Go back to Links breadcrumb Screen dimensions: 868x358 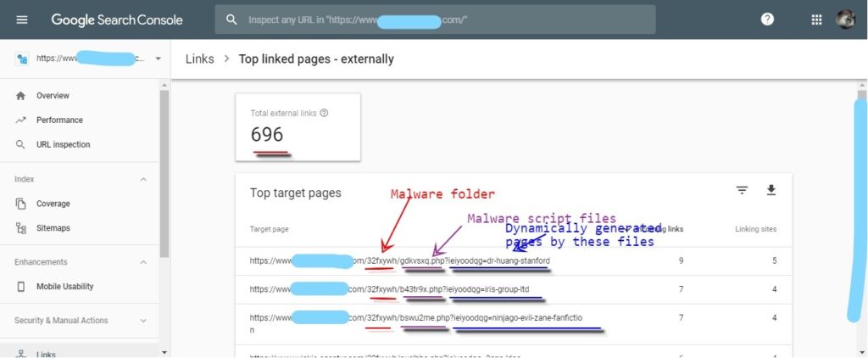pos(200,59)
